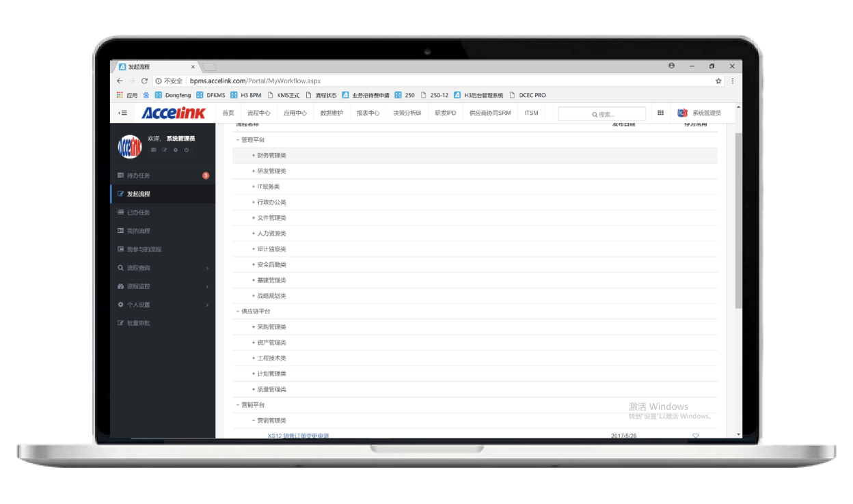
Task: Go back with the browser back arrow
Action: [x=120, y=81]
